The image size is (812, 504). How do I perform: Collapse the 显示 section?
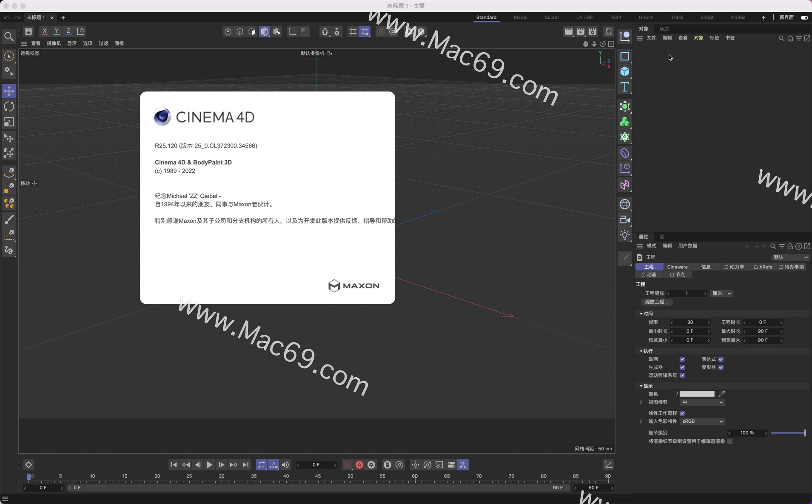pos(641,386)
